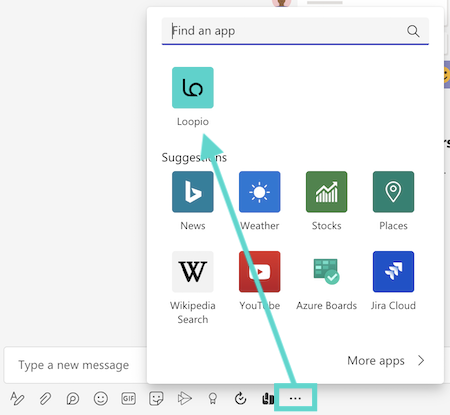Launch the Jira Cloud app

pyautogui.click(x=393, y=272)
